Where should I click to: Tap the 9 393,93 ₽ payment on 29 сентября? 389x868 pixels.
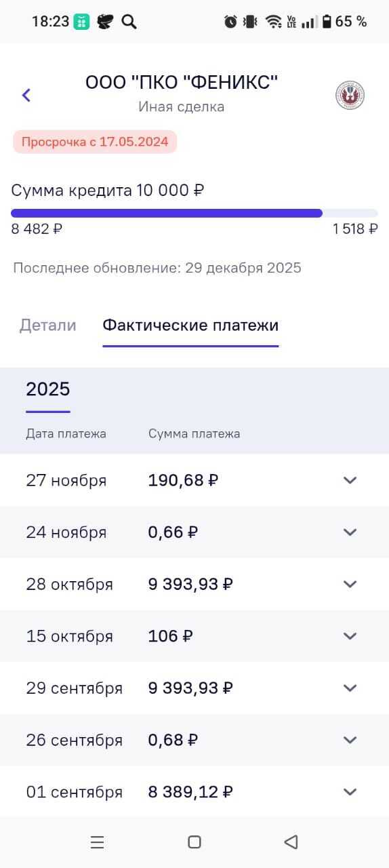click(190, 688)
